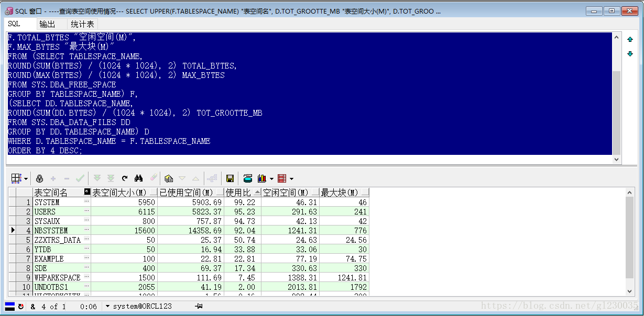Click the blue-black compile status icon
This screenshot has height=316, width=644.
click(9, 306)
